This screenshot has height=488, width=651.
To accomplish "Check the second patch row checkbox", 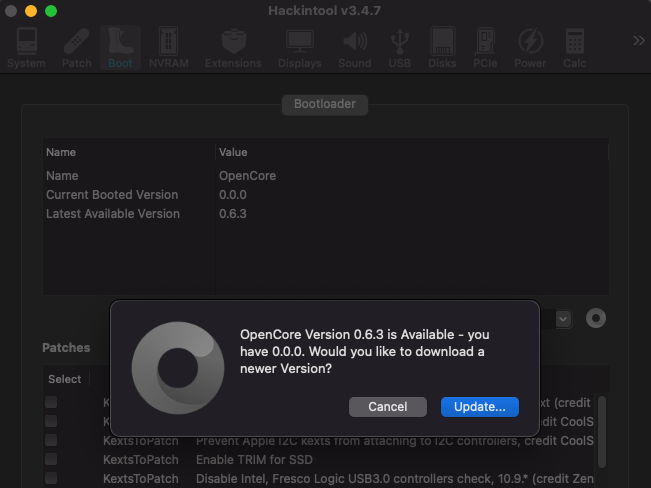I will 51,421.
